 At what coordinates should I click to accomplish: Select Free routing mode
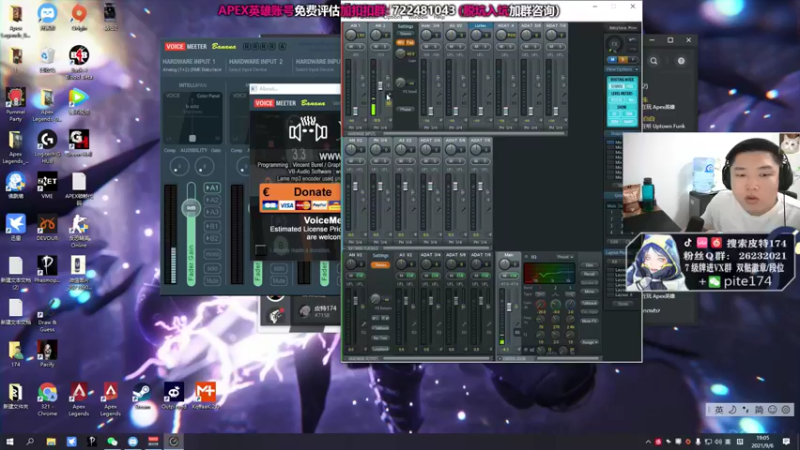630,87
